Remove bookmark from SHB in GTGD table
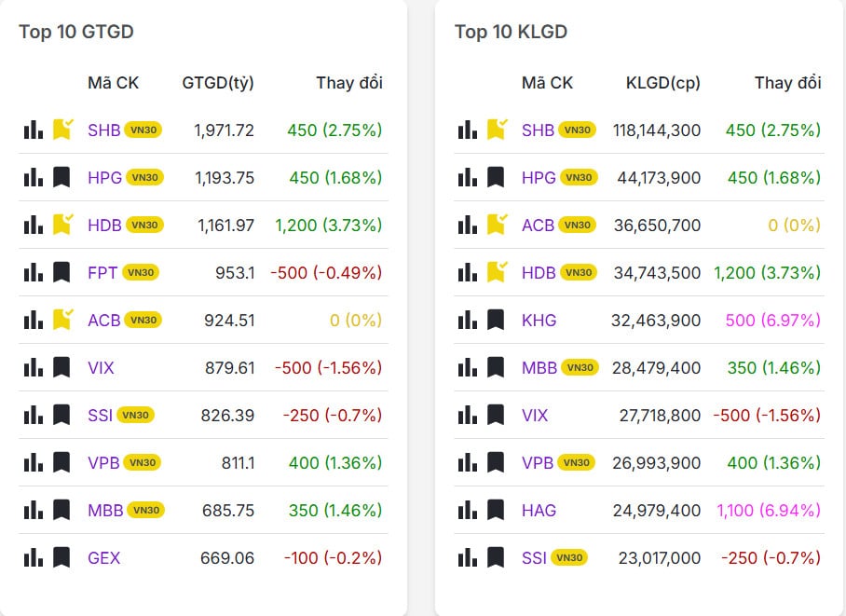The width and height of the screenshot is (846, 616). (61, 130)
